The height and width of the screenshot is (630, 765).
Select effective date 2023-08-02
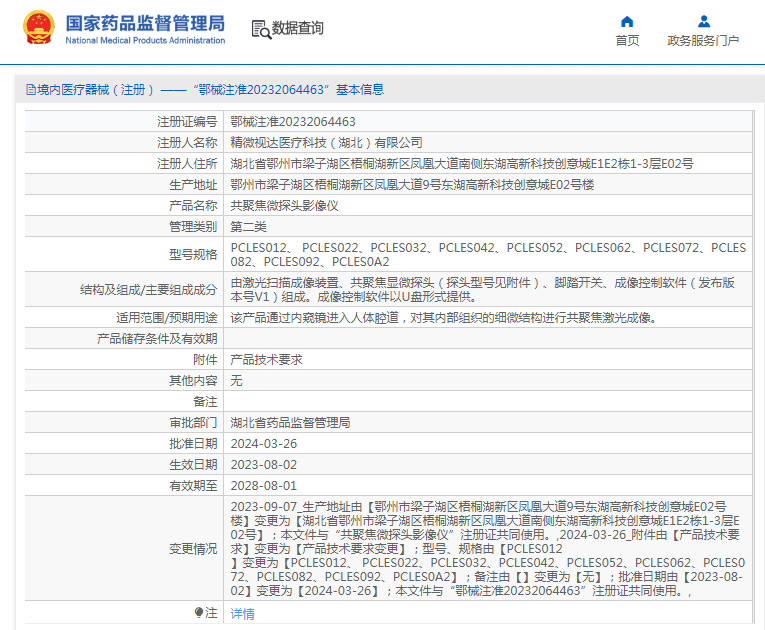tap(263, 464)
